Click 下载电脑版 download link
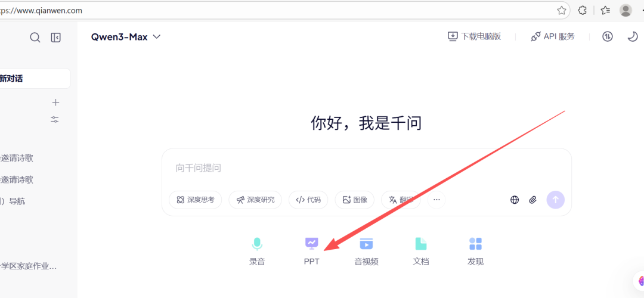Screen dimensions: 644x298 [474, 36]
